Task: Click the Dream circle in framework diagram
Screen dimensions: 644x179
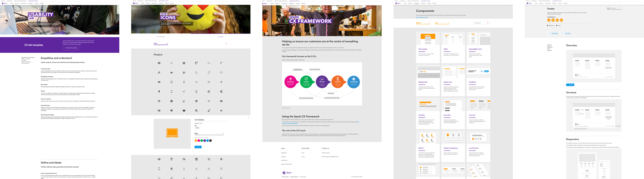Action: coord(322,82)
